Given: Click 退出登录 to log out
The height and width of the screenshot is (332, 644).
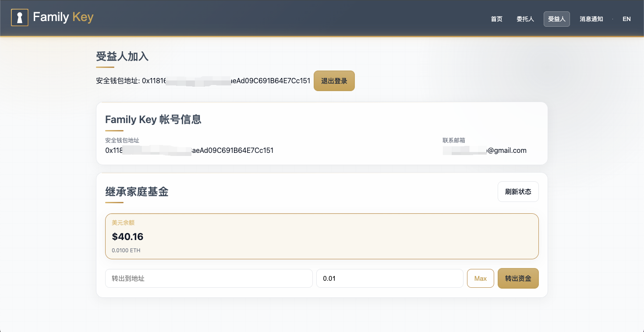Looking at the screenshot, I should (x=334, y=81).
